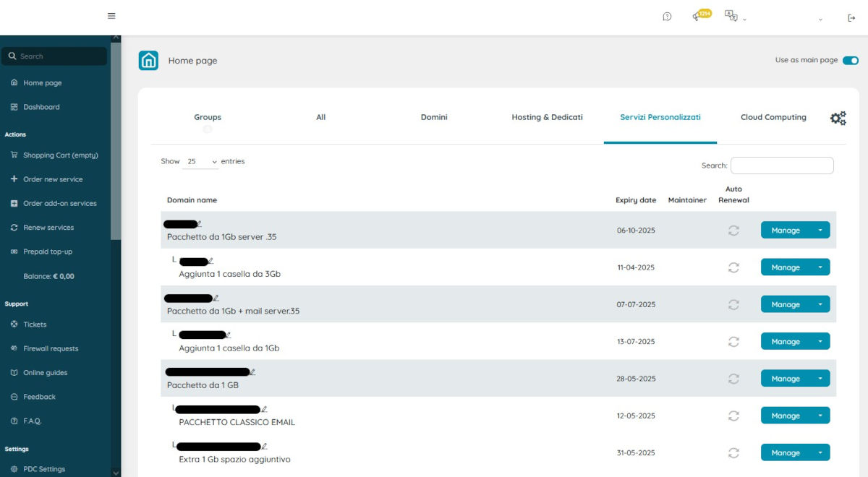Open the Show entries count dropdown

coord(201,162)
